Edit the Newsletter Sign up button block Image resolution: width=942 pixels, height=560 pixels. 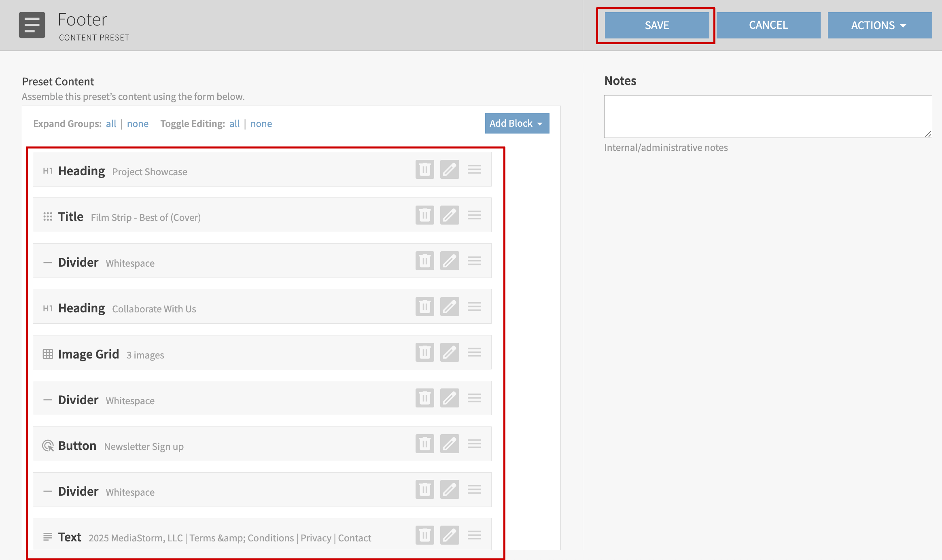[x=450, y=444]
